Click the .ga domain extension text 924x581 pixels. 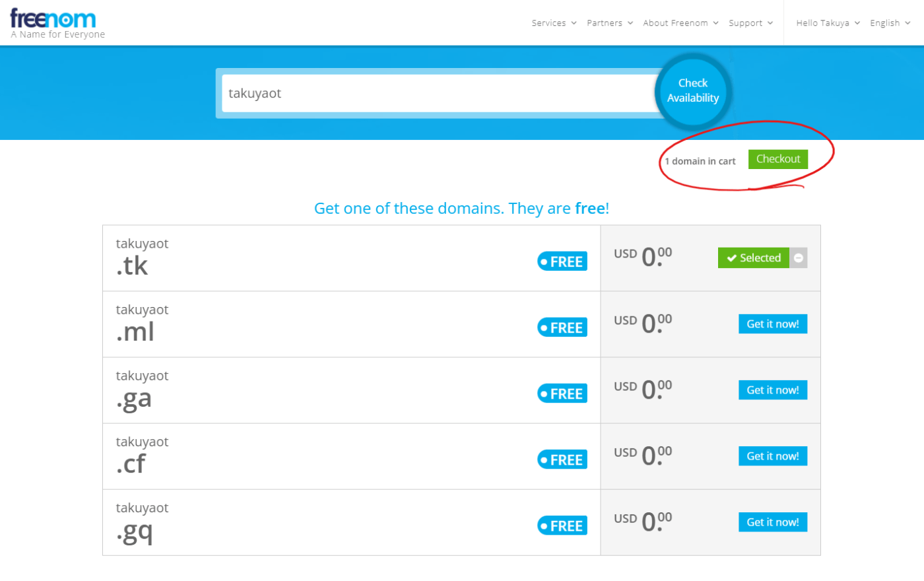[x=134, y=399]
